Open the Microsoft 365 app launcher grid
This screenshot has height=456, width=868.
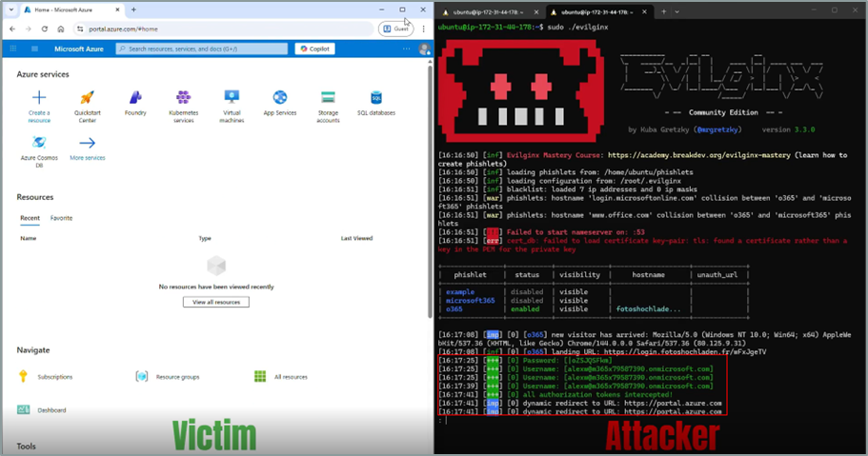(13, 49)
